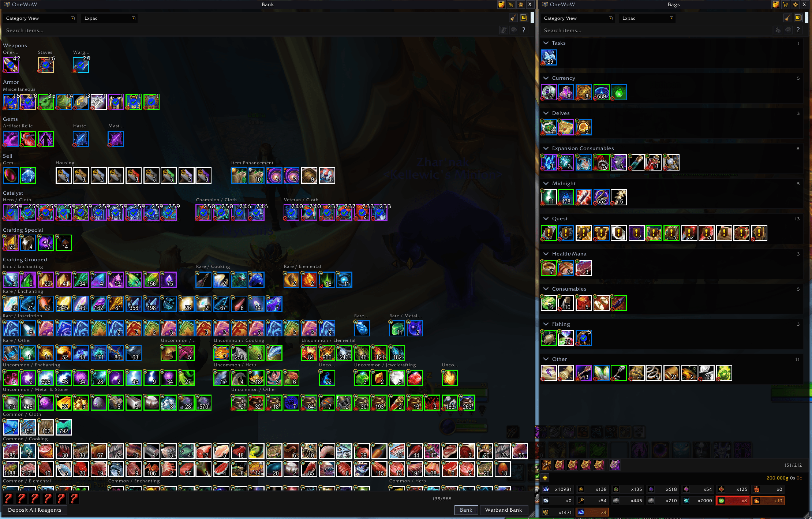This screenshot has height=519, width=812.
Task: Select the Rare Enchanting item with count 1045
Action: click(x=63, y=304)
